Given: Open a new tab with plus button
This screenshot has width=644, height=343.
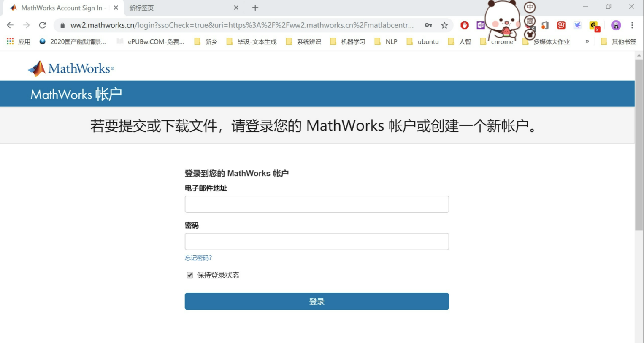Looking at the screenshot, I should [x=255, y=8].
